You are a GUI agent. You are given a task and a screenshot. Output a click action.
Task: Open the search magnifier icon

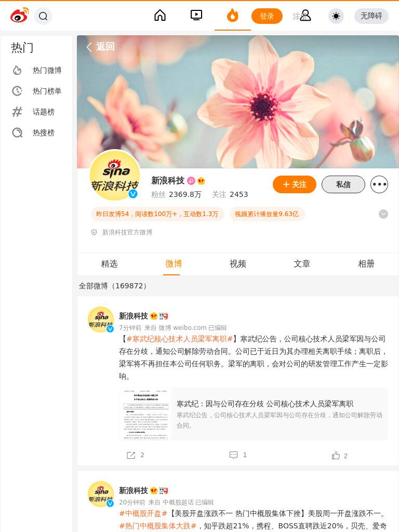(x=43, y=16)
